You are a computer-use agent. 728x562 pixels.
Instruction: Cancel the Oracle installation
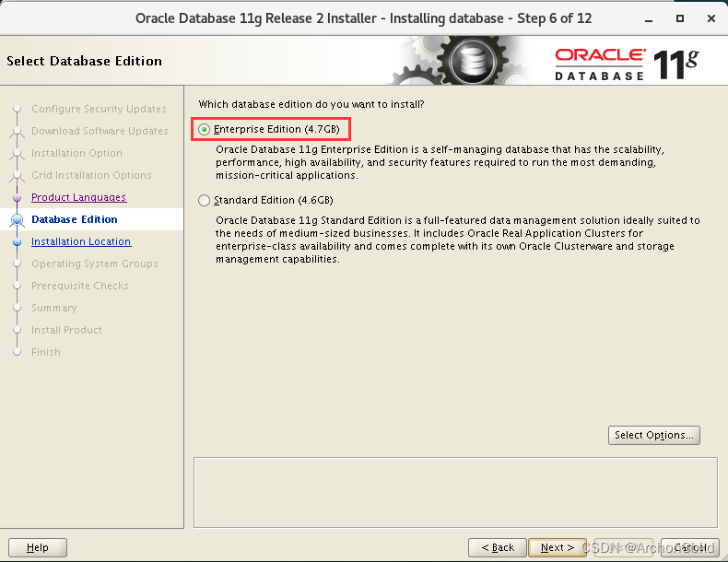point(690,547)
